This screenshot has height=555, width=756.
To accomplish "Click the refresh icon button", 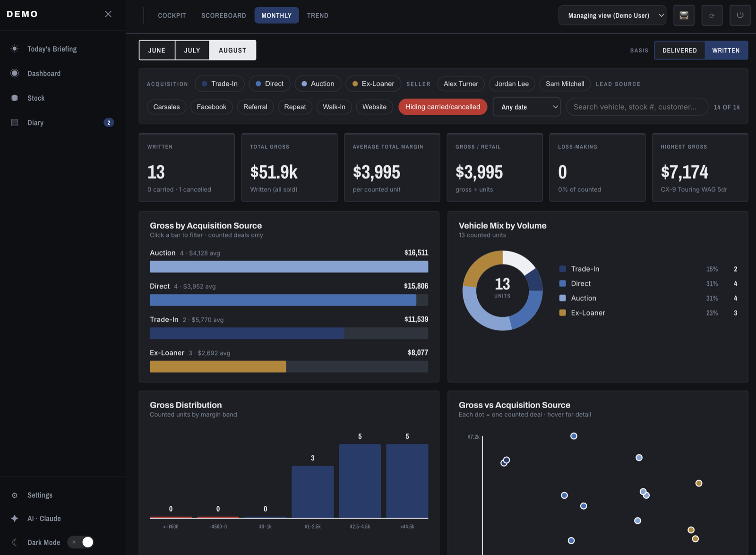I will click(x=712, y=16).
